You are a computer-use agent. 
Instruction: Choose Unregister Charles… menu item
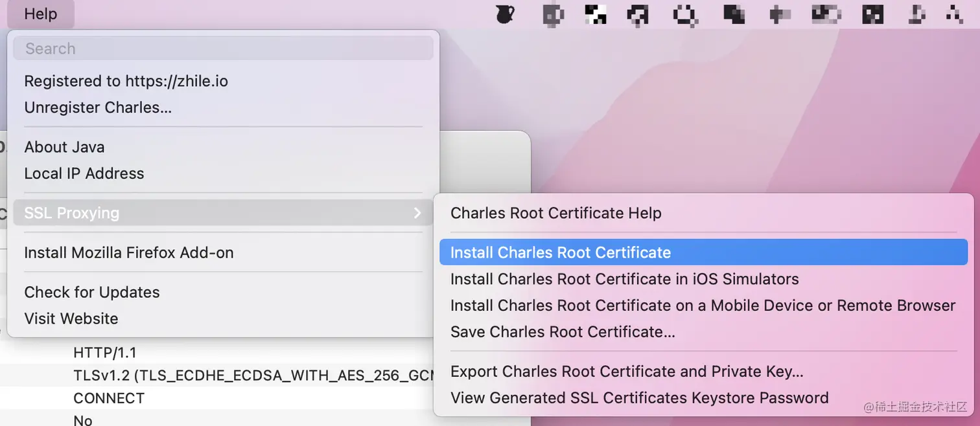223,107
